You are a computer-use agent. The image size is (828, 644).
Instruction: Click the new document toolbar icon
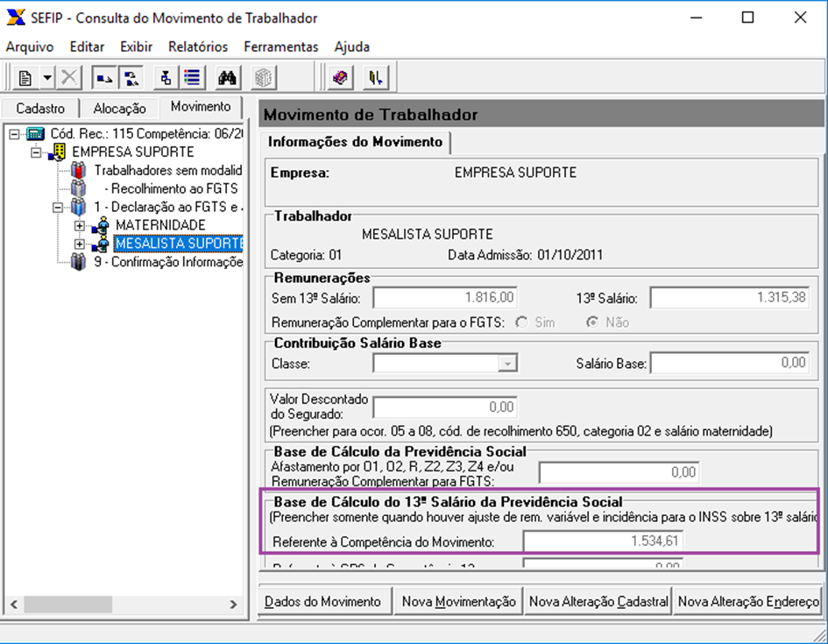(25, 78)
